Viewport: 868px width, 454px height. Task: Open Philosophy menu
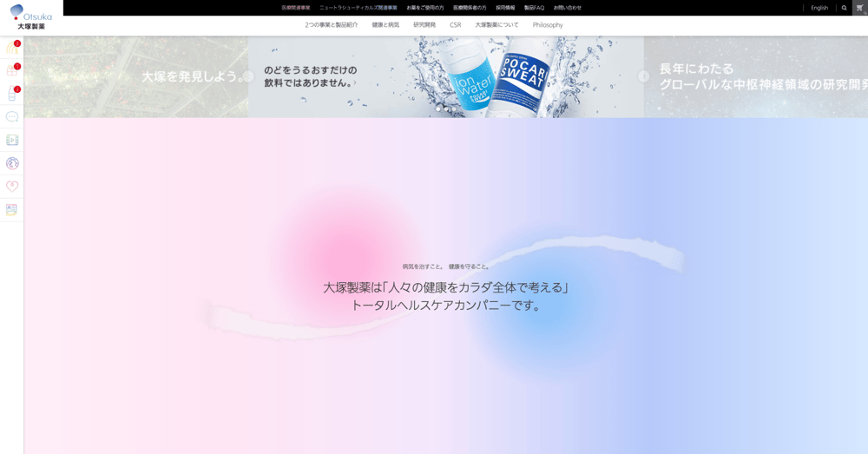coord(548,25)
